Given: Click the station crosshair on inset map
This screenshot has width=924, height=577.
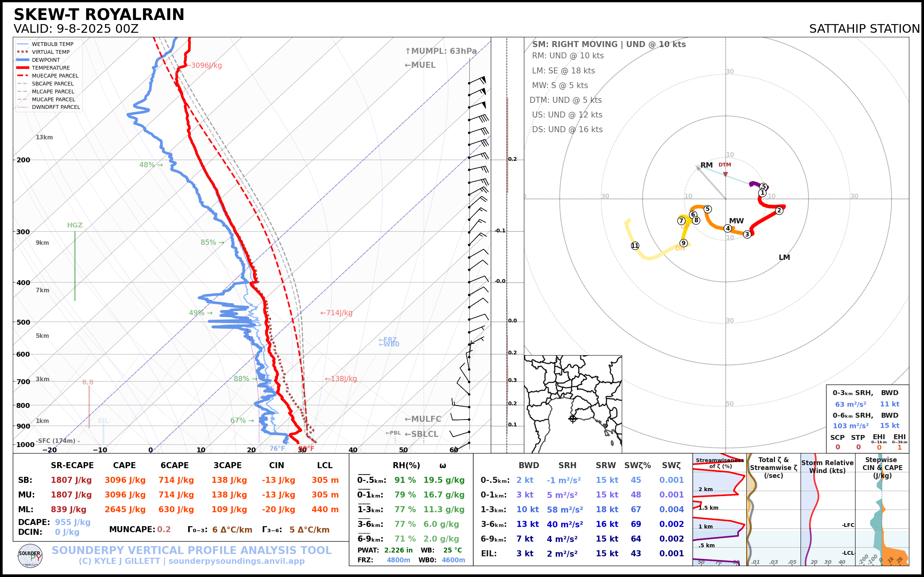Looking at the screenshot, I should click(573, 419).
